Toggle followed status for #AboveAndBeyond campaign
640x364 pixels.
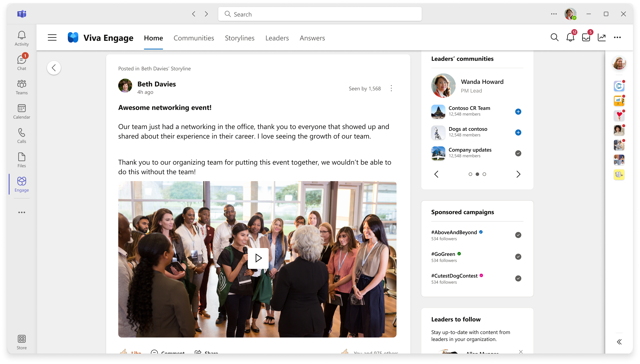coord(518,235)
